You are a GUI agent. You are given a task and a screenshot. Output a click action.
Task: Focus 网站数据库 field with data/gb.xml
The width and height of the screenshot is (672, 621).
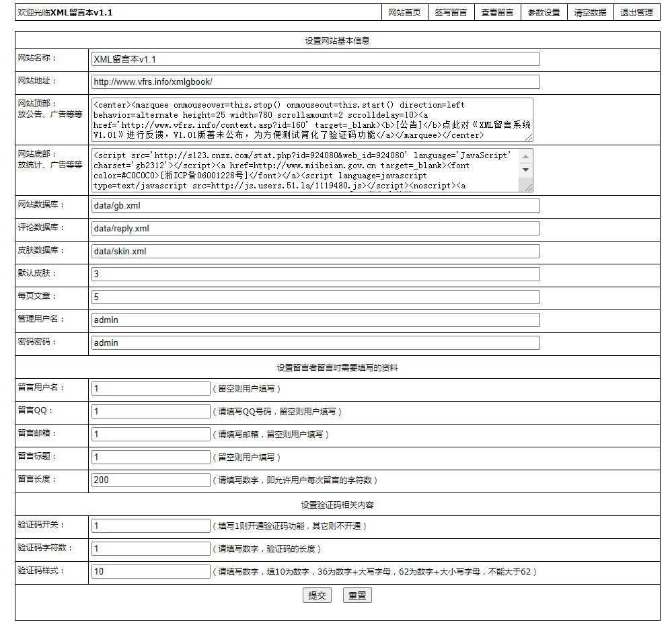[315, 206]
